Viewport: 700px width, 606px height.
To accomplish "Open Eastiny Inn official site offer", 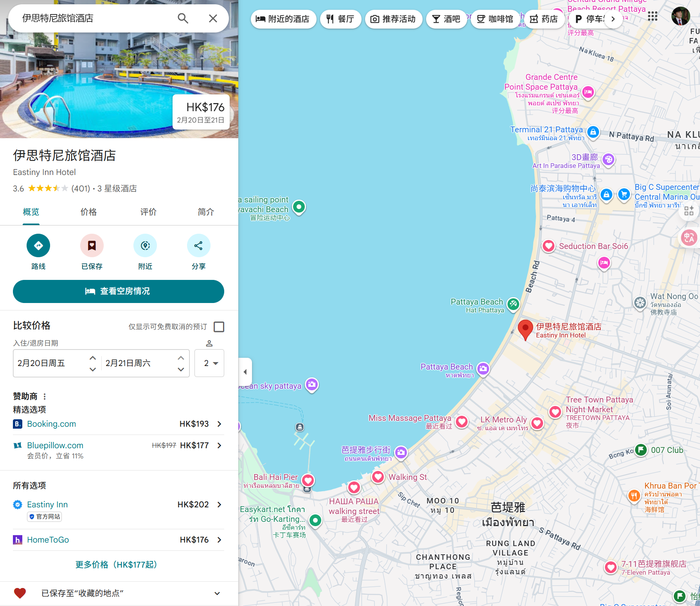I will [119, 510].
